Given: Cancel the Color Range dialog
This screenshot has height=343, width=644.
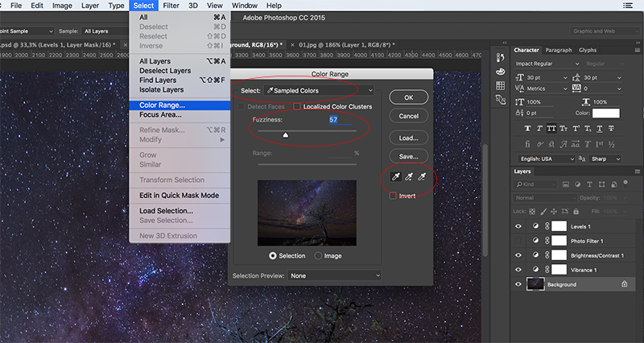Looking at the screenshot, I should [409, 116].
